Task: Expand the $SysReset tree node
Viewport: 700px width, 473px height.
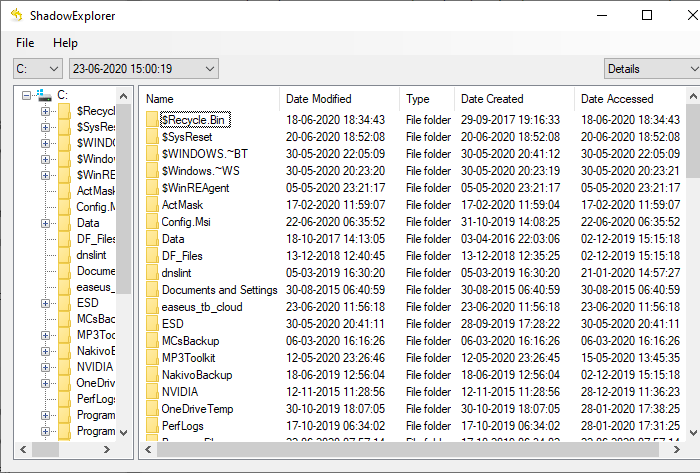Action: click(45, 127)
